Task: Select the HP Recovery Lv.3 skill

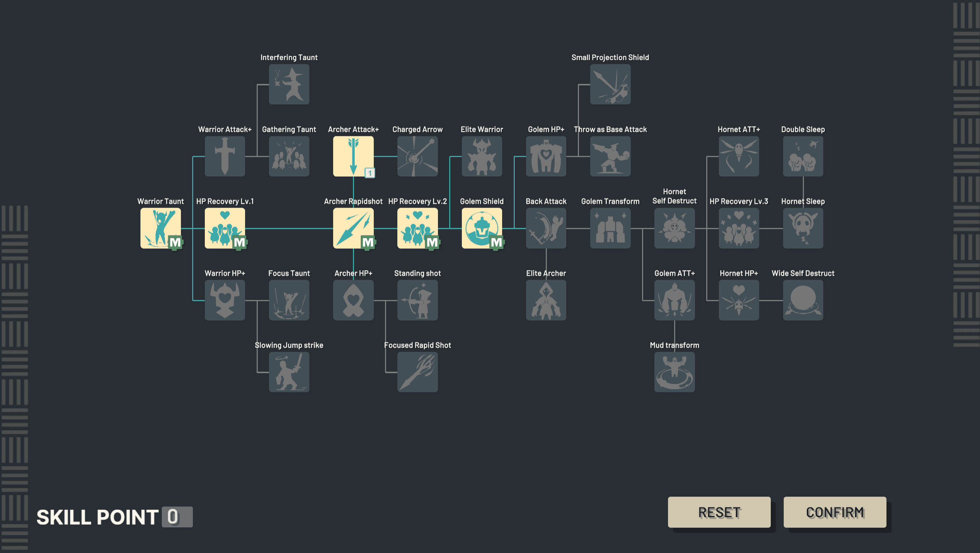Action: [x=738, y=229]
